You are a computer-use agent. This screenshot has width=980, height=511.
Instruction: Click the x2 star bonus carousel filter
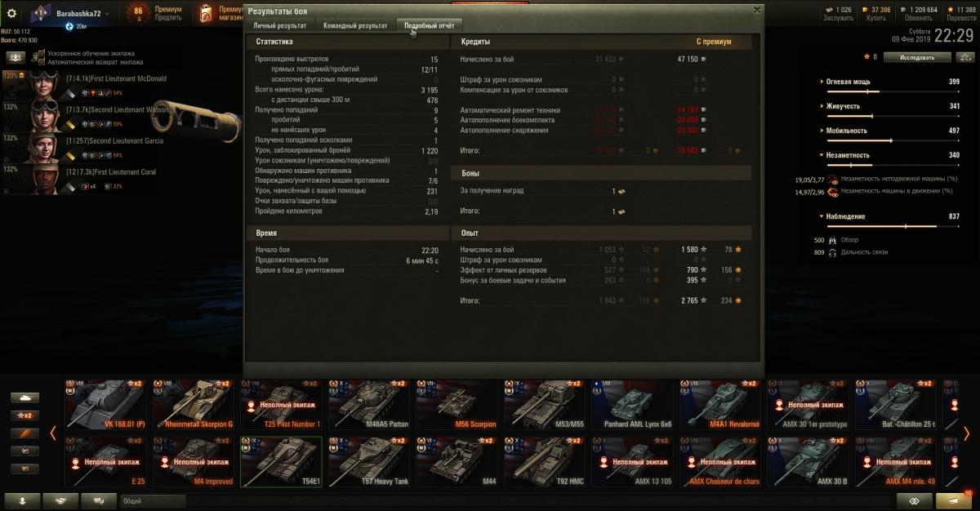(x=25, y=415)
